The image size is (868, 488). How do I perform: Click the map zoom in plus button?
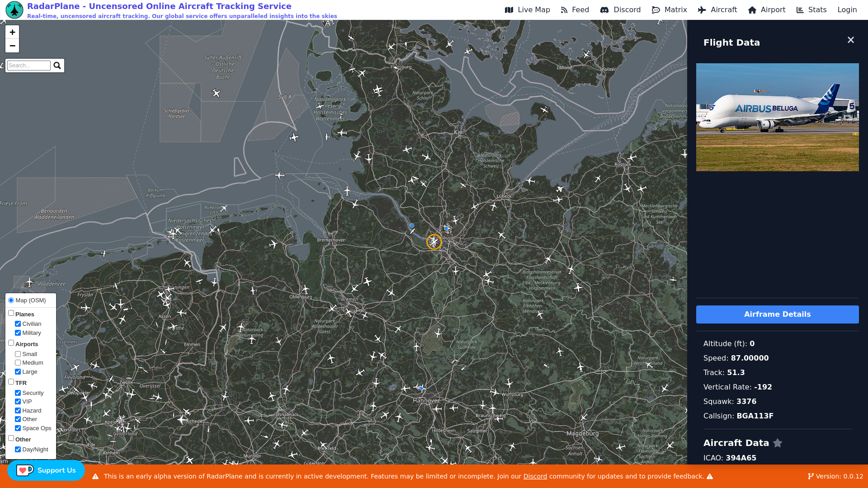pyautogui.click(x=12, y=32)
